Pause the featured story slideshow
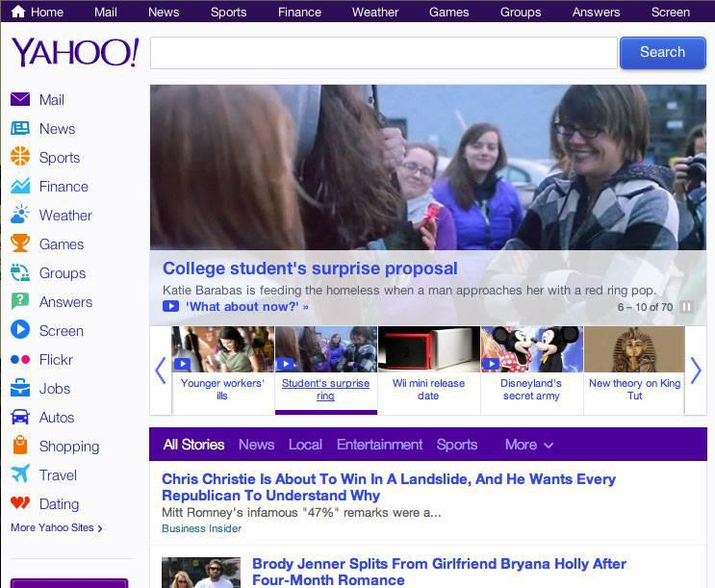Image resolution: width=715 pixels, height=588 pixels. 686,307
